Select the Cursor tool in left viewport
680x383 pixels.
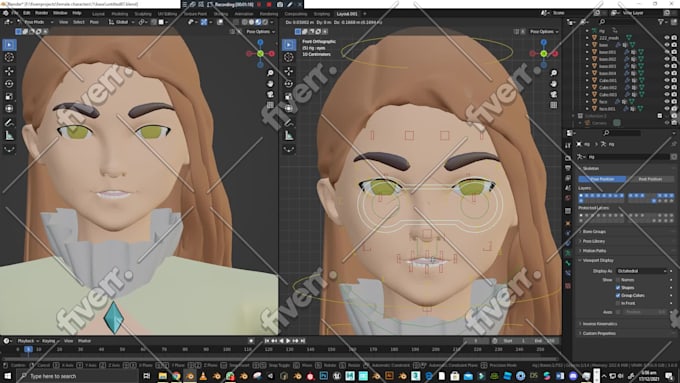(9, 58)
